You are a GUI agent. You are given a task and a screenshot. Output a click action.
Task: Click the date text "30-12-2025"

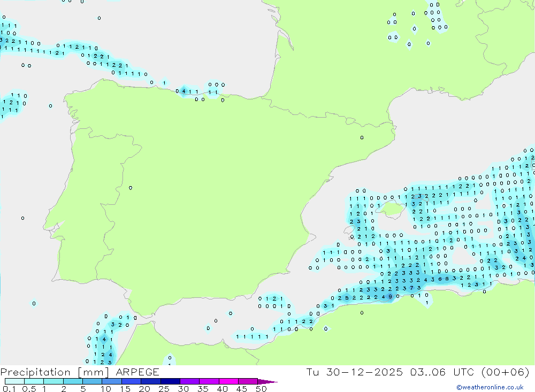[364, 372]
